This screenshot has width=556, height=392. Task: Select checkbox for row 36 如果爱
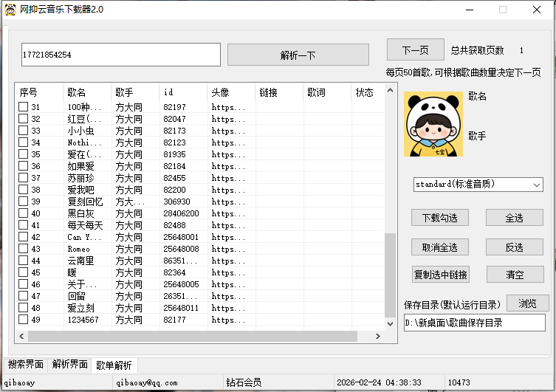pyautogui.click(x=23, y=166)
